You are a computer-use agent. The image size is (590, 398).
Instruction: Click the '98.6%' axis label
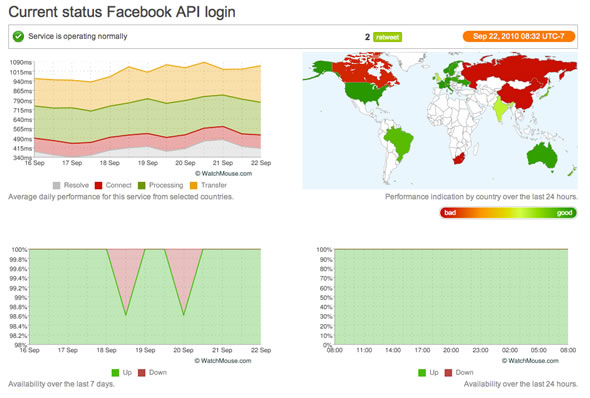click(18, 316)
